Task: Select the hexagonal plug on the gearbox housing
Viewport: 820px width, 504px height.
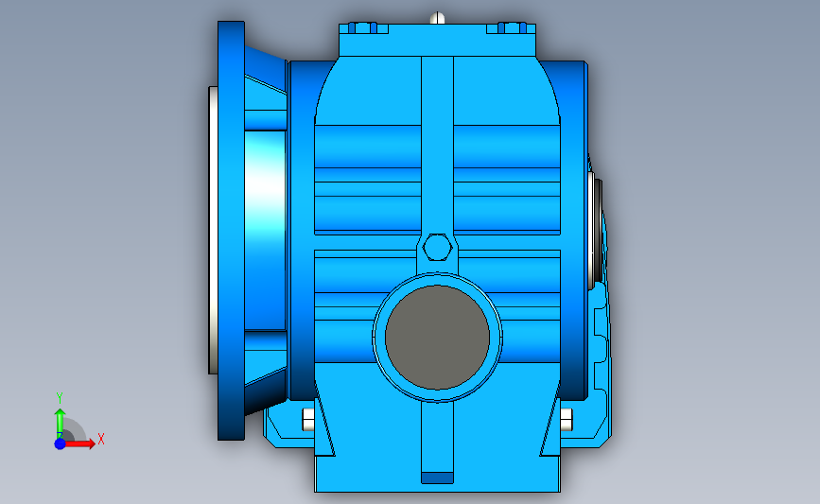Action: [x=437, y=248]
